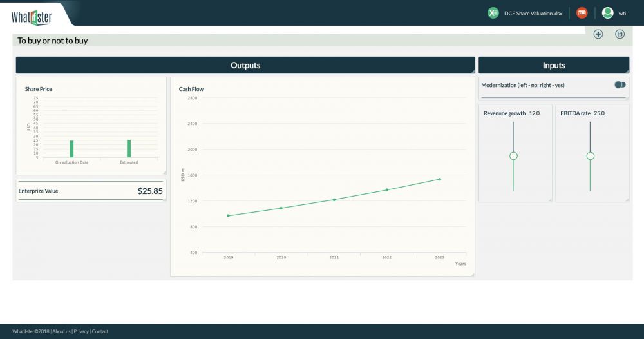Click the plus icon to add widget
Viewport: 644px width, 339px height.
(x=598, y=34)
